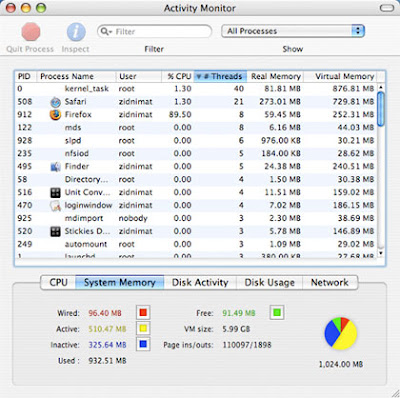Click the Wired 96.40 MB value
This screenshot has width=400, height=398.
click(x=105, y=313)
